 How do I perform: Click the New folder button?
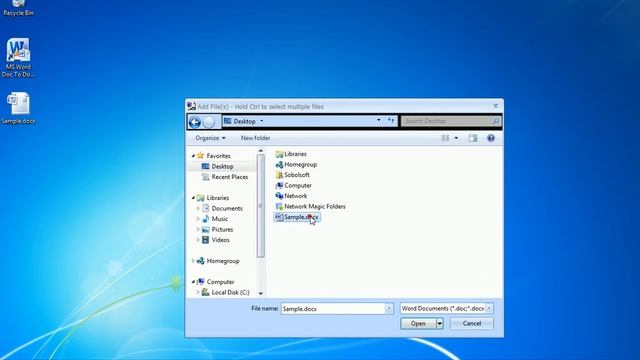(x=255, y=138)
